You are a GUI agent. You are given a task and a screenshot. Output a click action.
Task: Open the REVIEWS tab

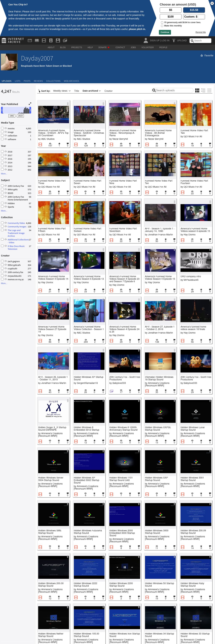click(38, 81)
